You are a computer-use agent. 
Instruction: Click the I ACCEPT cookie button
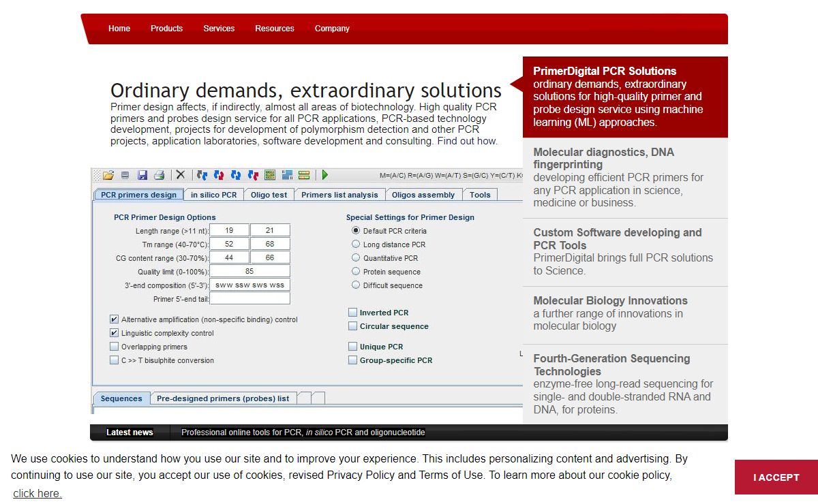(776, 477)
